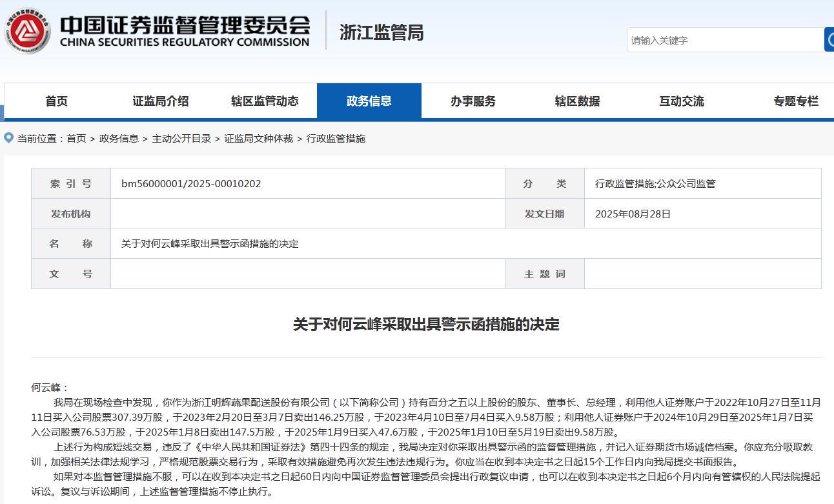
Task: Click the paragraph beginning 我局在现场检查中发现
Action: coord(426,418)
